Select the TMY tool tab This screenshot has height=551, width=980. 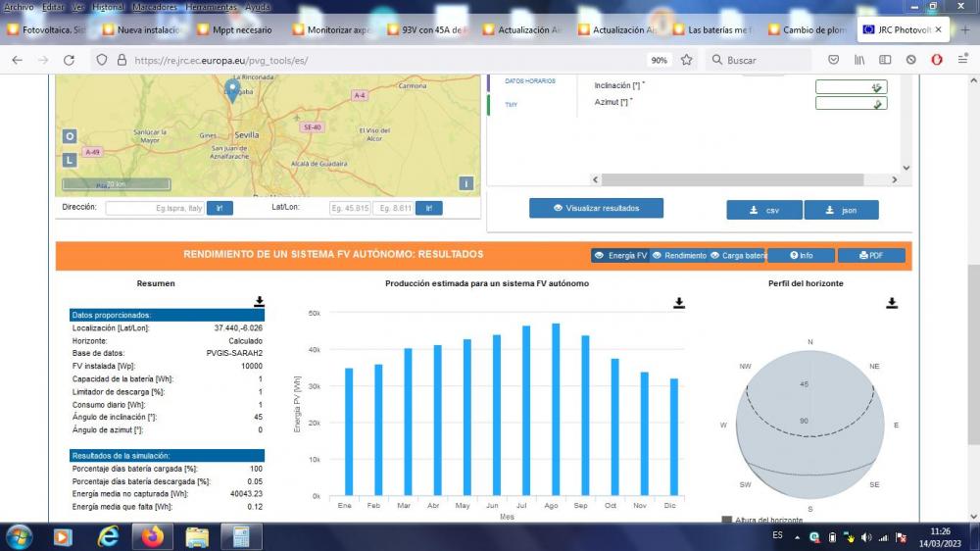click(512, 105)
